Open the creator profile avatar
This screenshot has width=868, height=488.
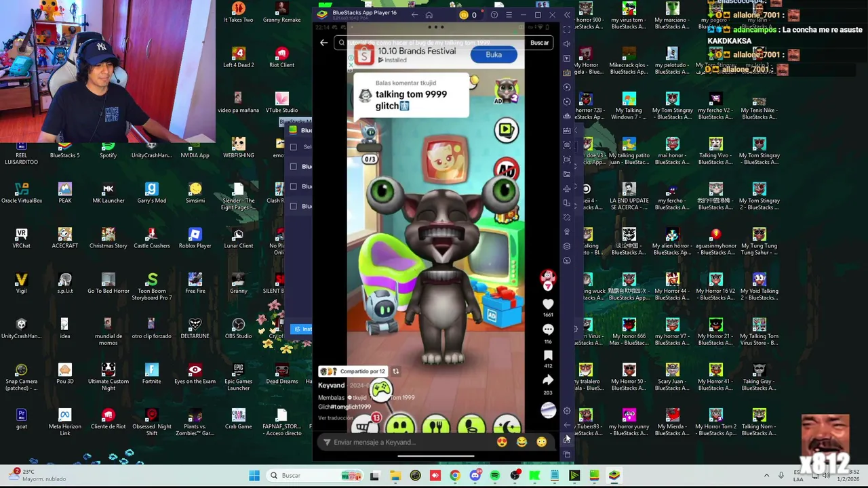(x=548, y=278)
